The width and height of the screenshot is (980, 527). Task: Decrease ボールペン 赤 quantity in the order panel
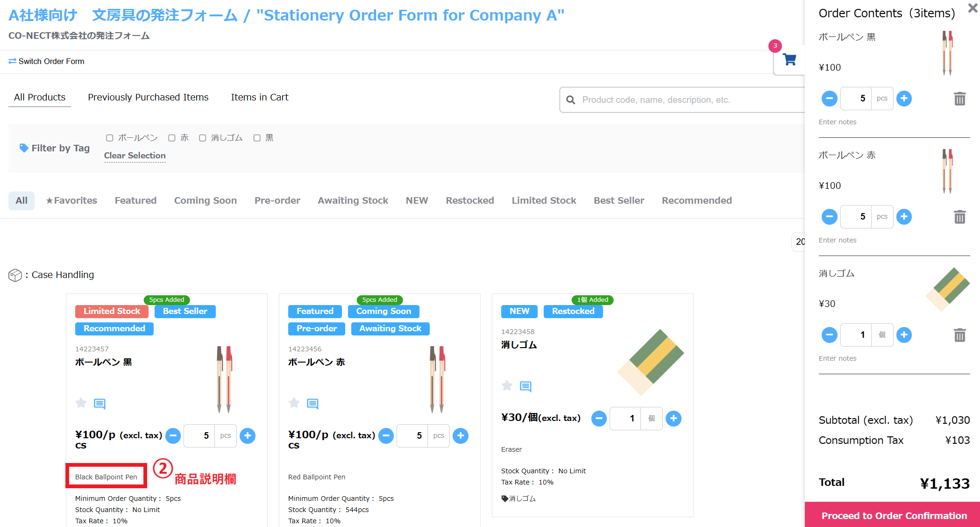[x=829, y=217]
